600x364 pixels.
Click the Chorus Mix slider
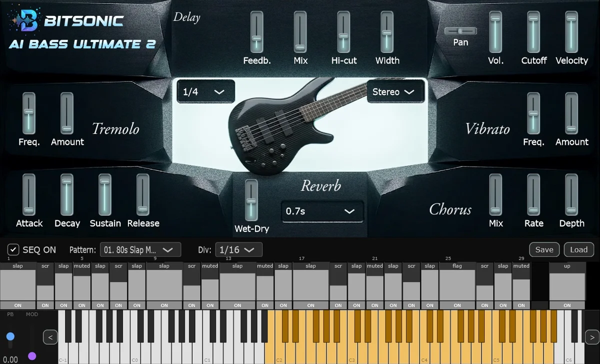[x=495, y=195]
